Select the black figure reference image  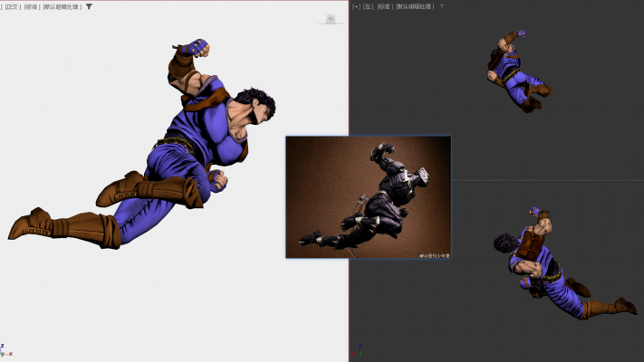pos(368,196)
